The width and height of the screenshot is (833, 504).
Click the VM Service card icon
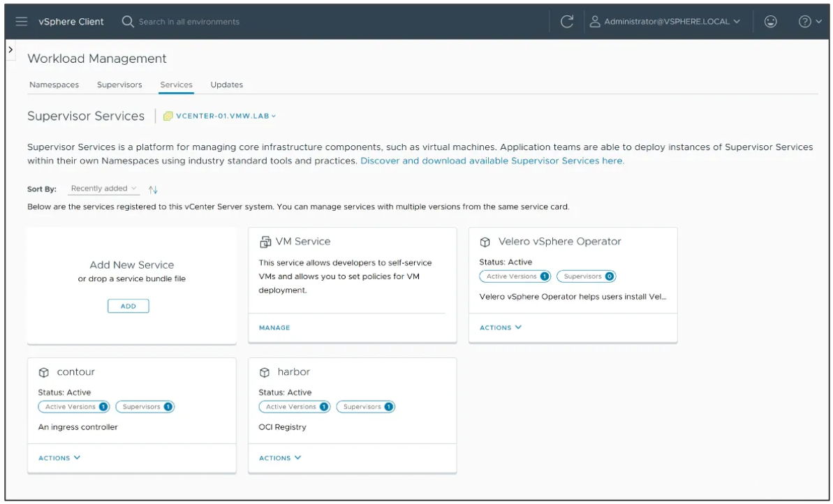tap(265, 242)
